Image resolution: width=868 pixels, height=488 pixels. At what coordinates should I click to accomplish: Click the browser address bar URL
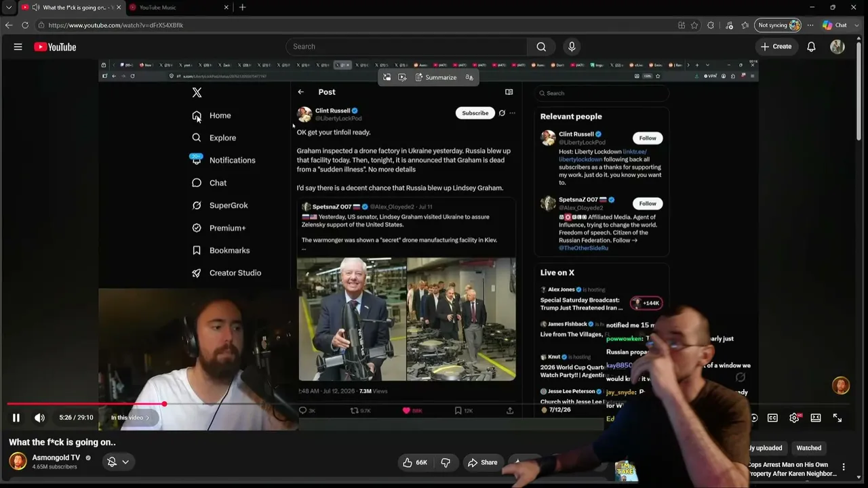pos(116,25)
